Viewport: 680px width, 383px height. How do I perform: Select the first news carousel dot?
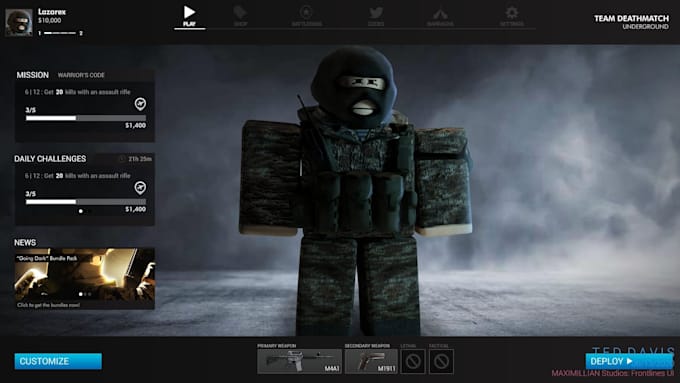point(81,294)
